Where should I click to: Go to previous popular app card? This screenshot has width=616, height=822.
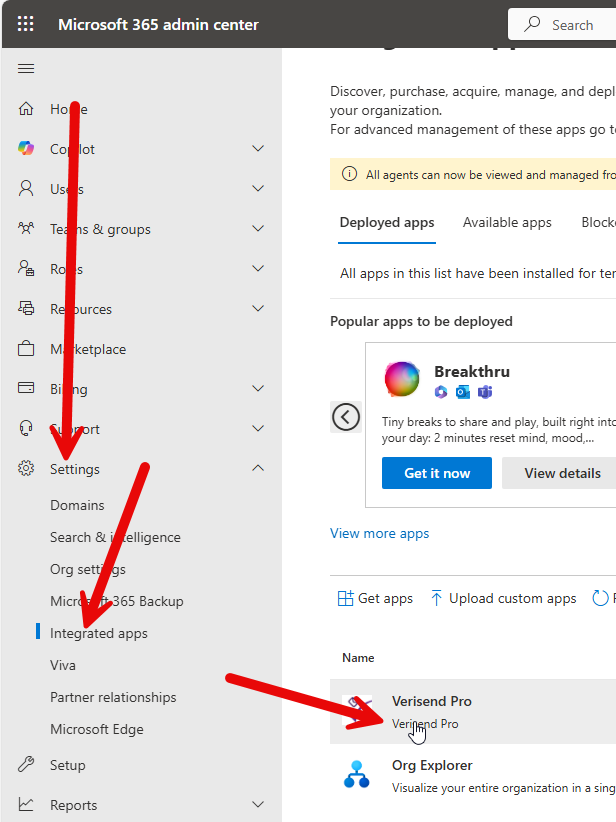[x=345, y=417]
